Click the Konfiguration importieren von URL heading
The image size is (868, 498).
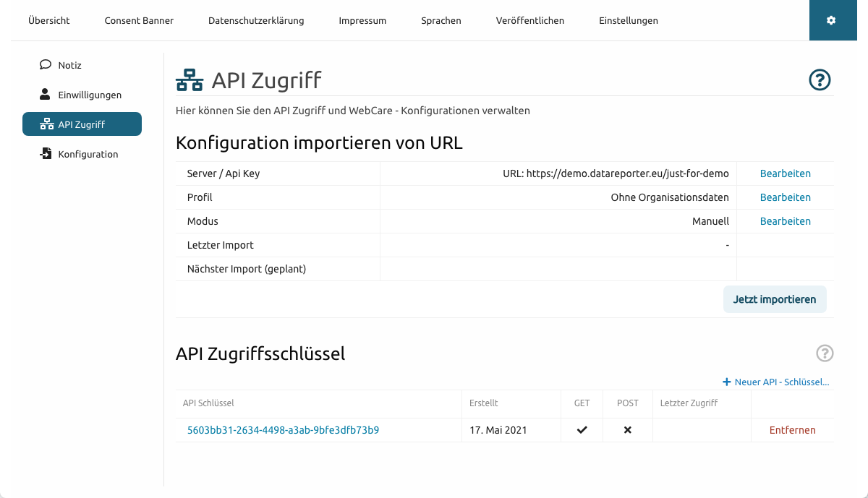[x=319, y=142]
